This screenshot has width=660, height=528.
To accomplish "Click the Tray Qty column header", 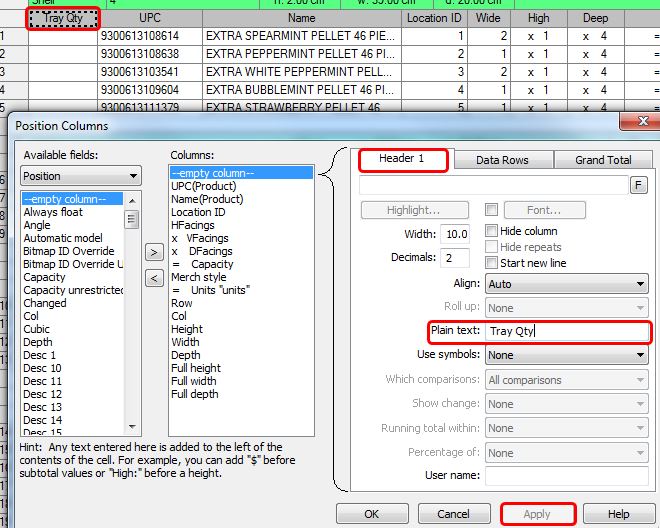I will coord(63,18).
